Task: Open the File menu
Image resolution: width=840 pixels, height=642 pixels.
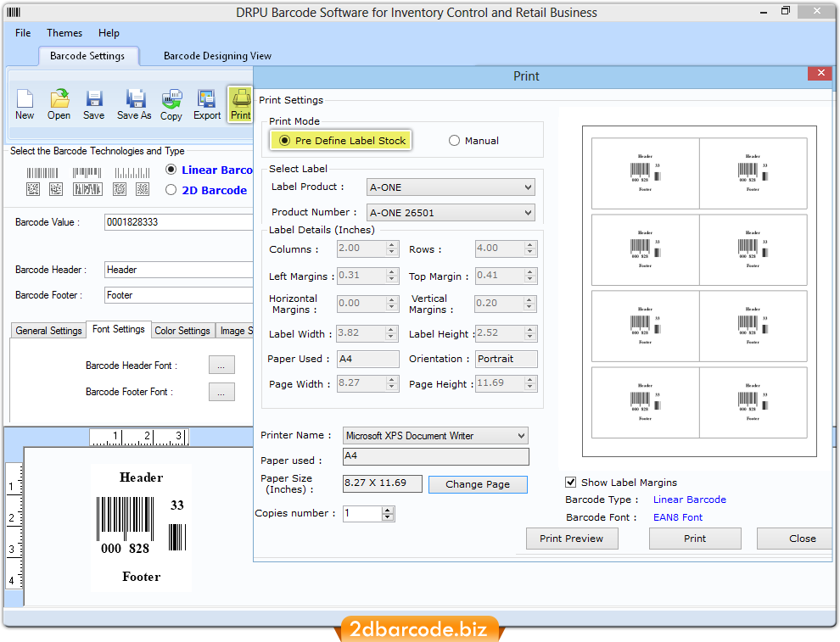Action: point(23,33)
